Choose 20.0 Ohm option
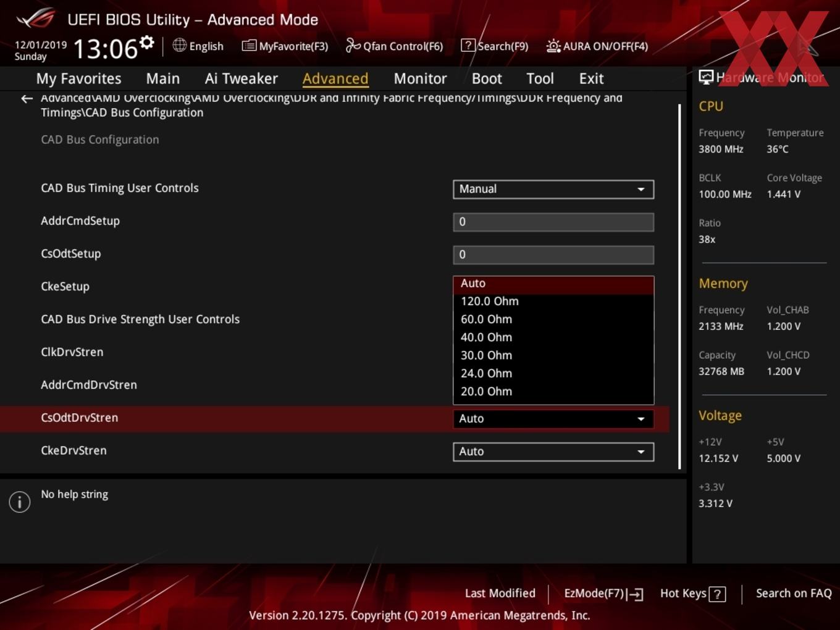The image size is (840, 630). (553, 391)
